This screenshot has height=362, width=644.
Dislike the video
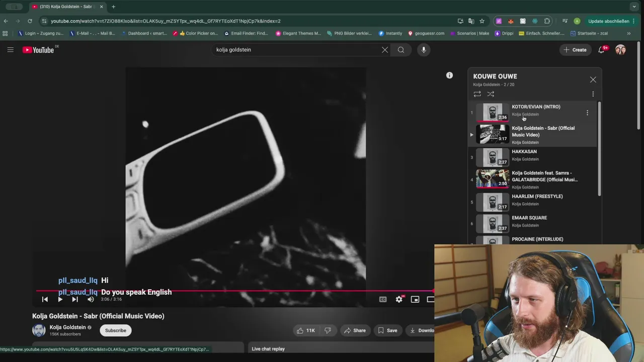[328, 330]
